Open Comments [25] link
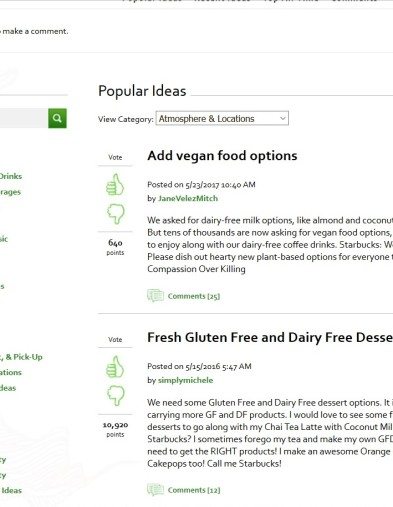 194,296
